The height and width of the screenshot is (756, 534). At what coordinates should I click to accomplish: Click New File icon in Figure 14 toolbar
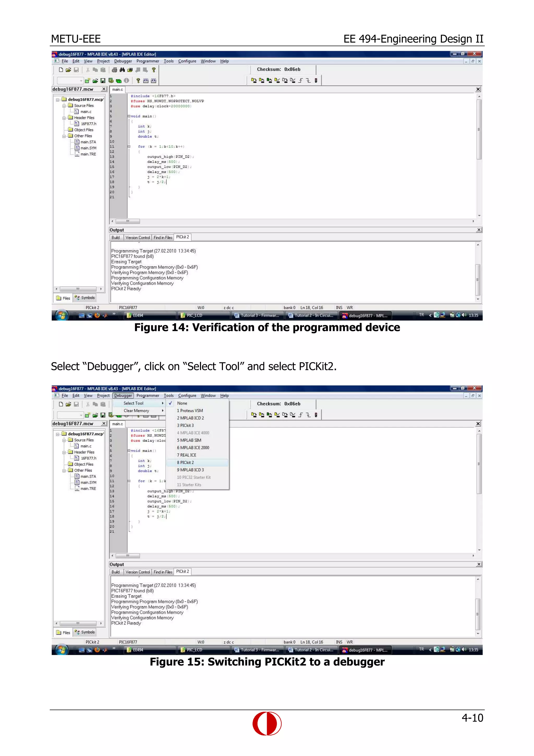click(x=61, y=70)
